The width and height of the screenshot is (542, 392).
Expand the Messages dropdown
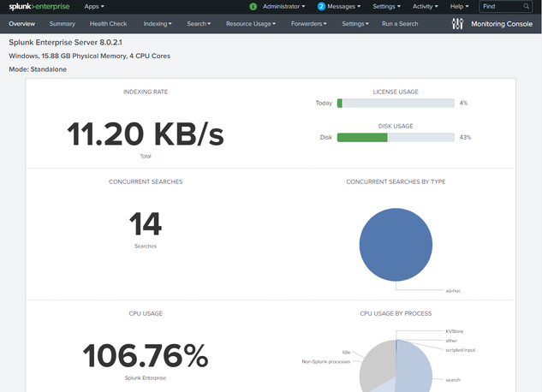tap(344, 7)
